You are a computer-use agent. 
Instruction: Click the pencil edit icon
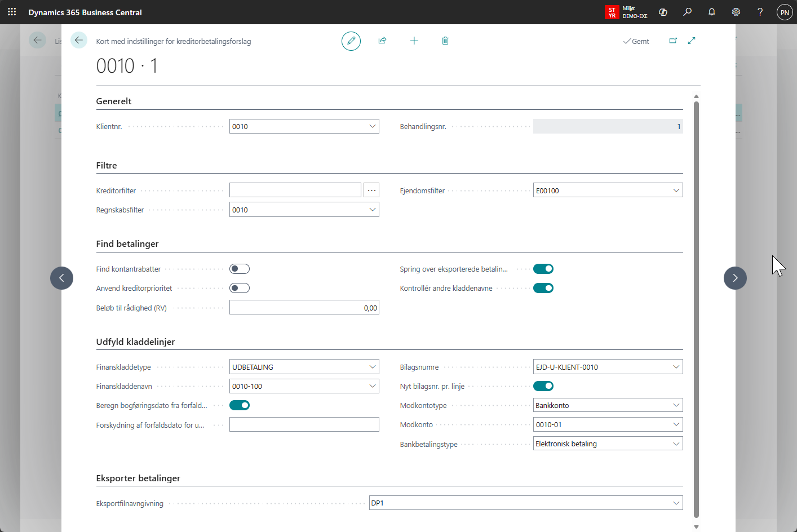click(x=351, y=41)
